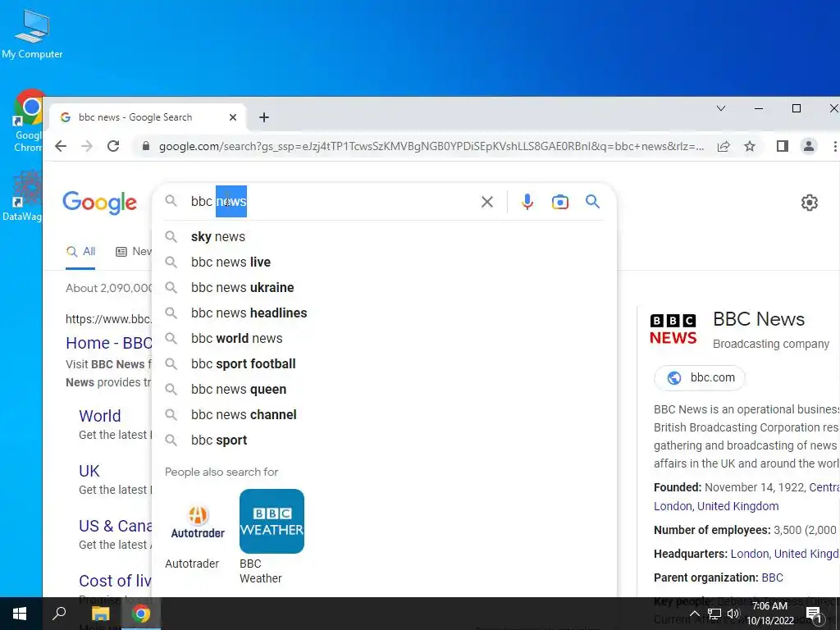This screenshot has width=840, height=630.
Task: Open Windows Start menu
Action: tap(20, 614)
